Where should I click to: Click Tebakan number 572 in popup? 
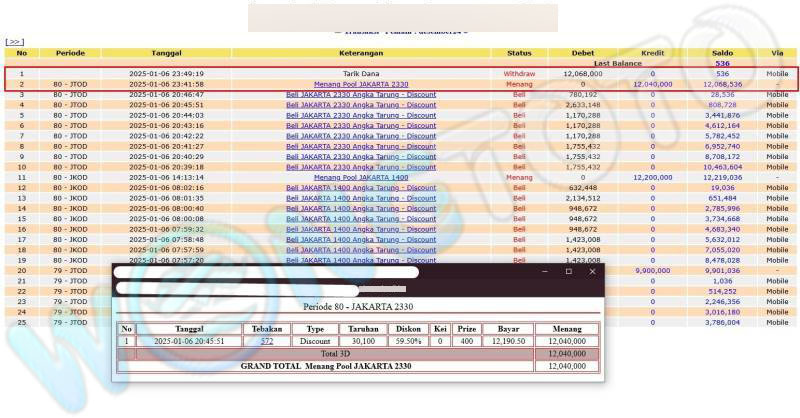267,341
